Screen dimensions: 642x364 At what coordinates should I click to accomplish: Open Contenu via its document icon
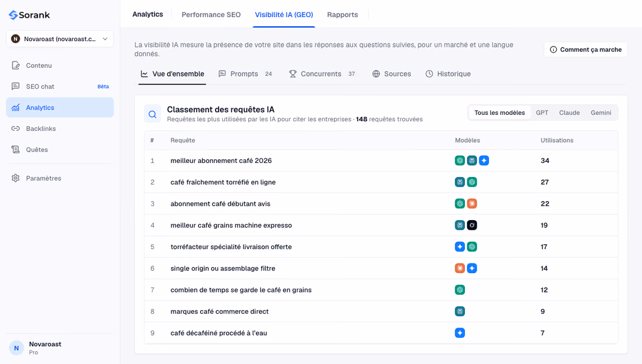[16, 65]
